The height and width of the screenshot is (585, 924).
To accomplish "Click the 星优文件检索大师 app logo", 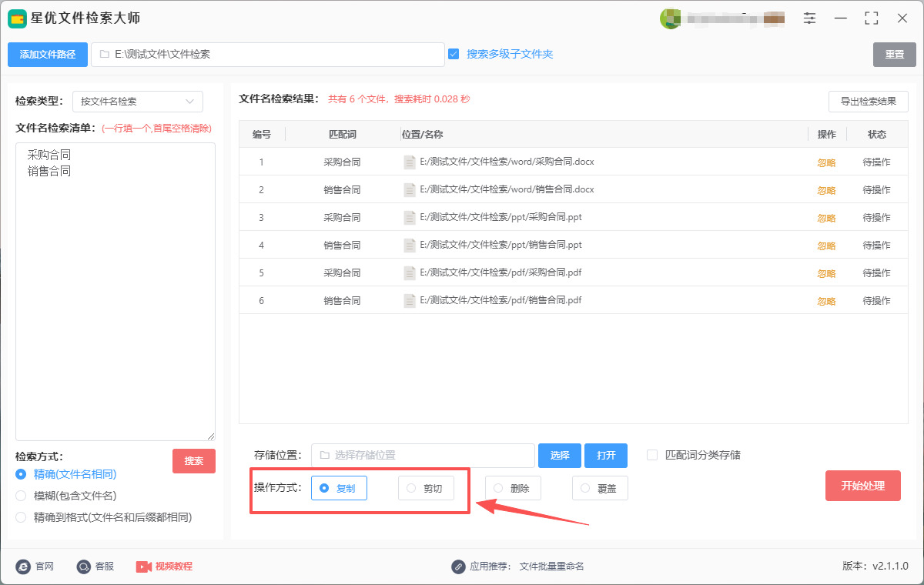I will point(18,18).
